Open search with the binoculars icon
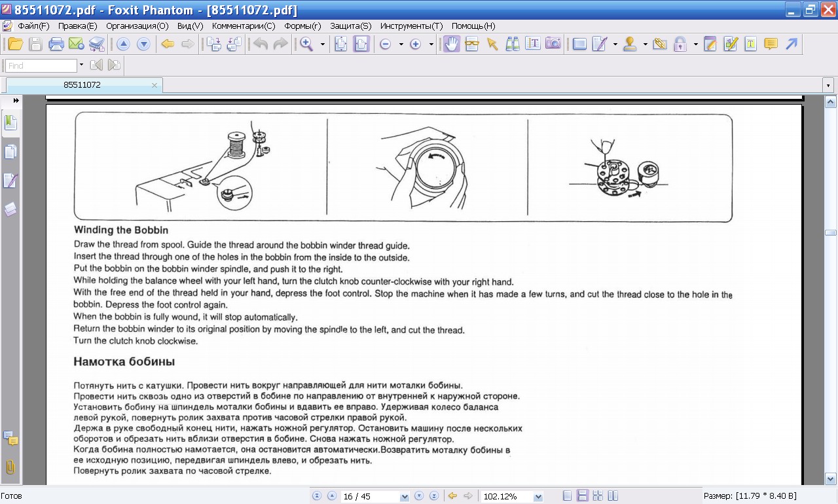 coord(512,44)
